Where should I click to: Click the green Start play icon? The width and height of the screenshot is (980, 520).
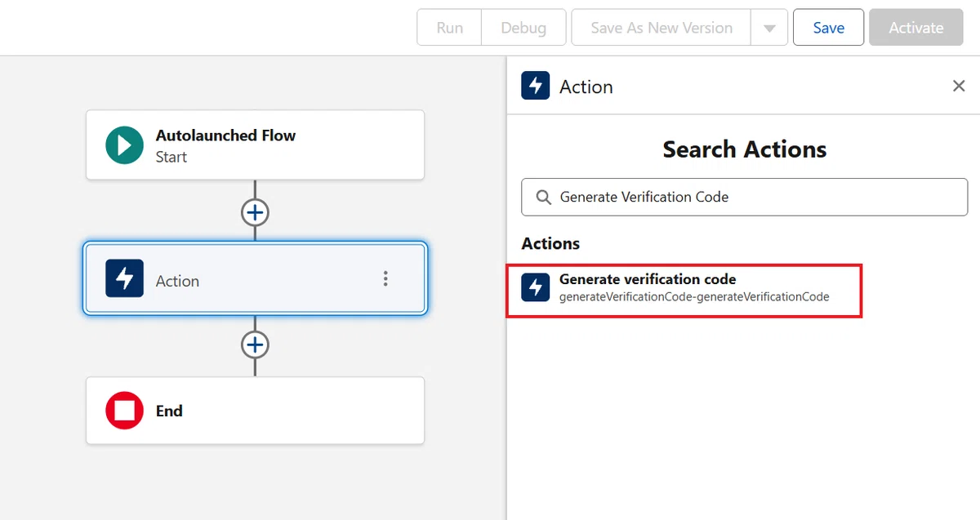click(x=124, y=145)
